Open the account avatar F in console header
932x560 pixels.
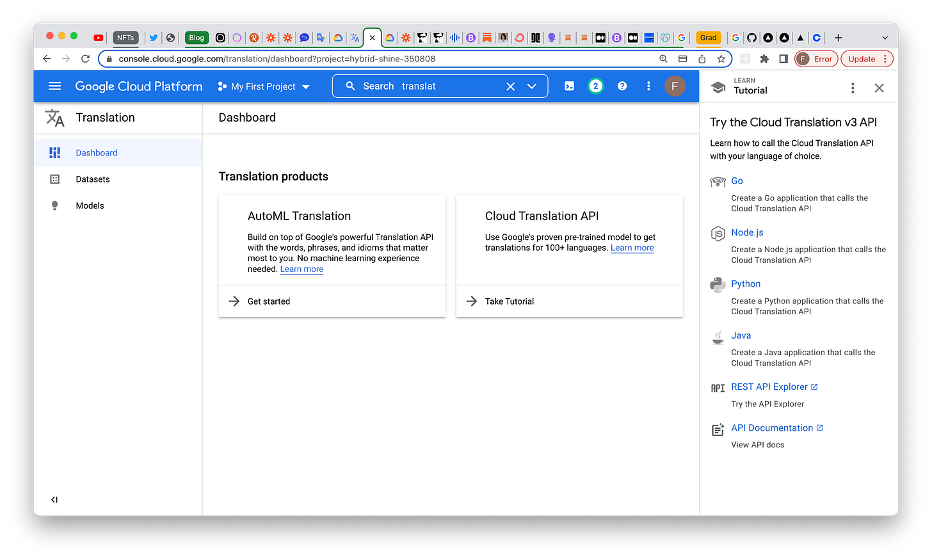(675, 86)
